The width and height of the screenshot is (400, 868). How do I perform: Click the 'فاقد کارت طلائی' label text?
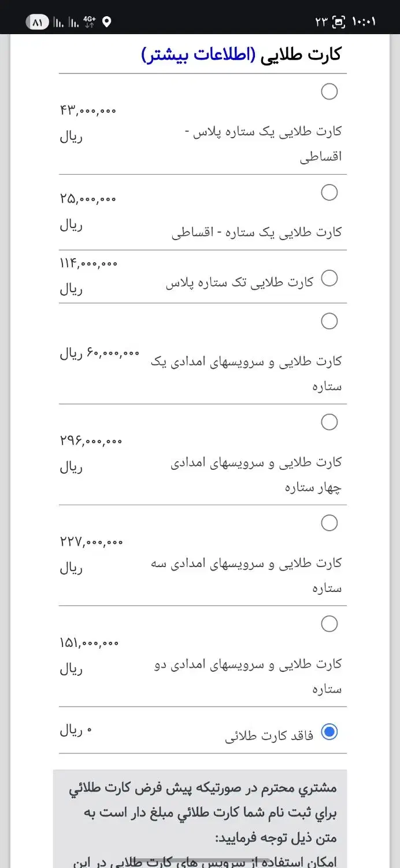click(269, 736)
